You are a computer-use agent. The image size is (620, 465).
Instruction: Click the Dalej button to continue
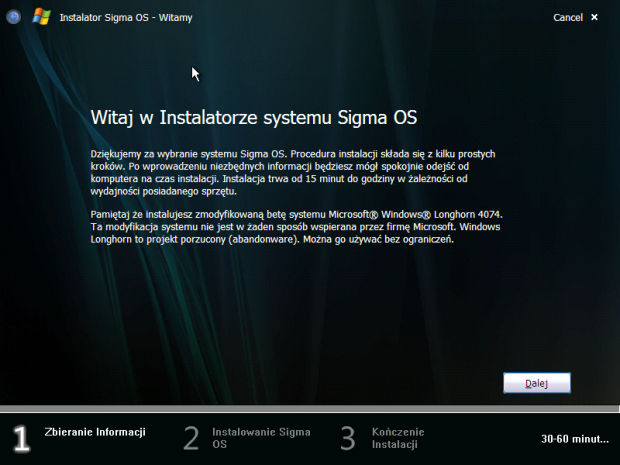click(537, 383)
